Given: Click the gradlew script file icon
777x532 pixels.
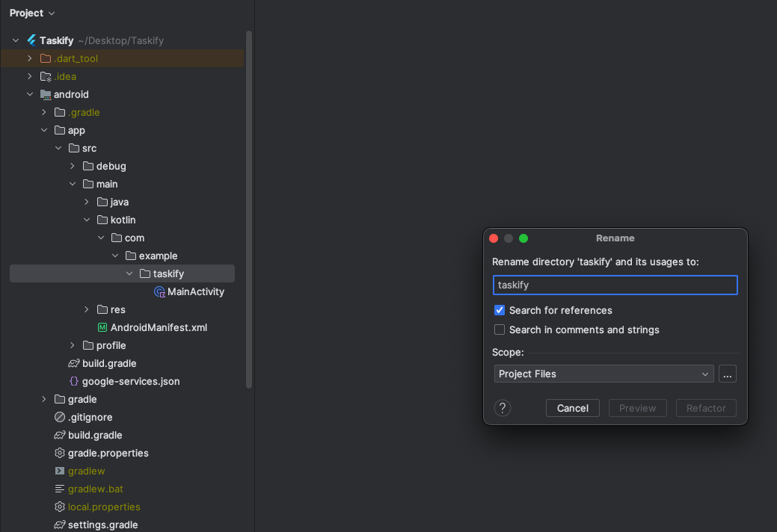Looking at the screenshot, I should 60,471.
